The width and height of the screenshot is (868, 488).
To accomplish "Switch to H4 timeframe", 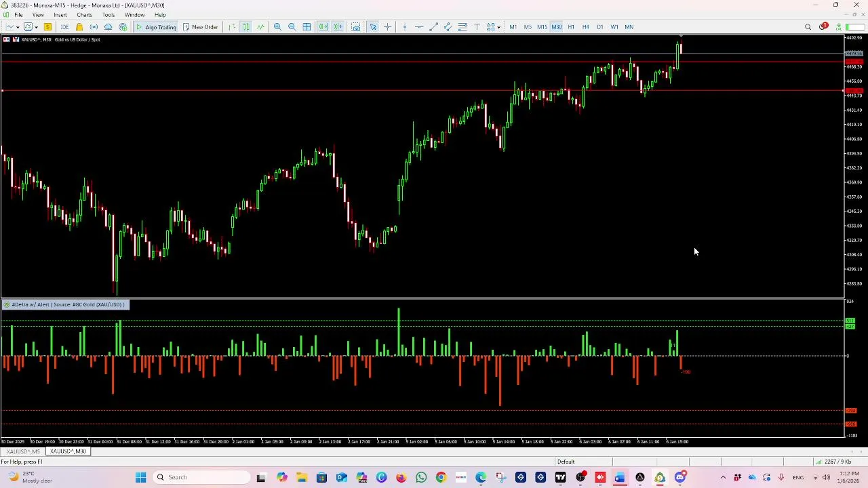I will pyautogui.click(x=585, y=27).
